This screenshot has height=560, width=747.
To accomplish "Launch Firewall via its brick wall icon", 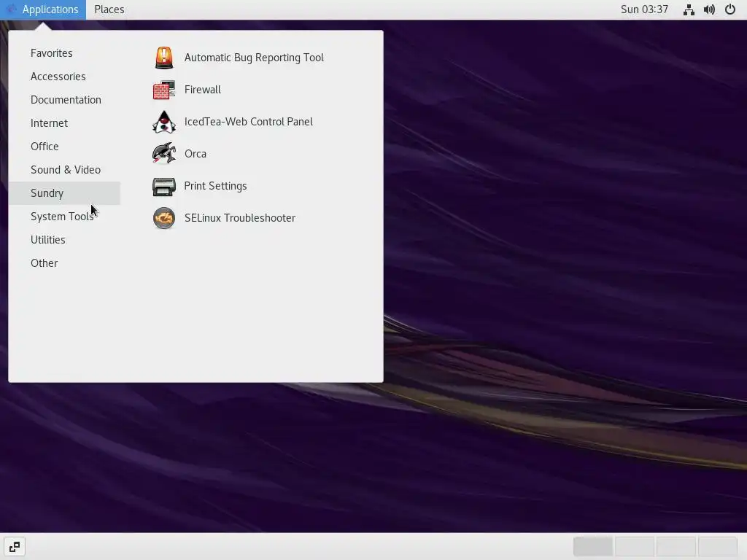I will [x=164, y=90].
